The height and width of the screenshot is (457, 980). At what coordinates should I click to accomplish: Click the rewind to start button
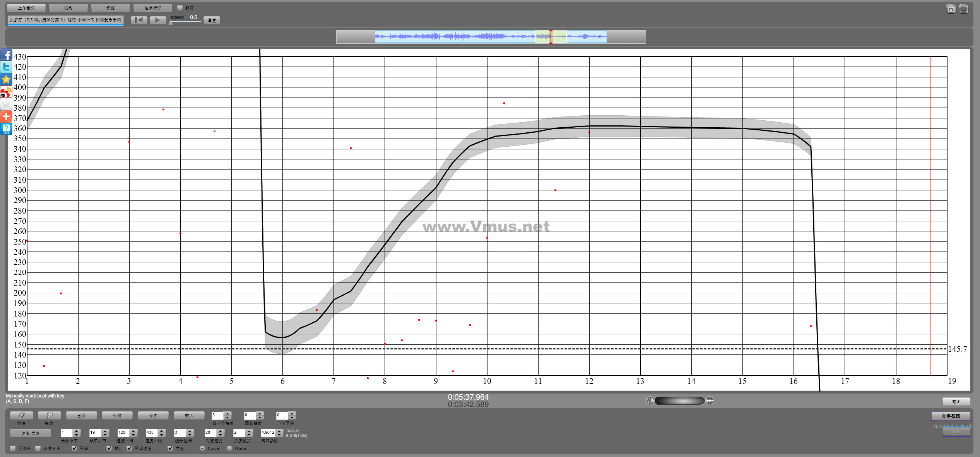coord(139,20)
